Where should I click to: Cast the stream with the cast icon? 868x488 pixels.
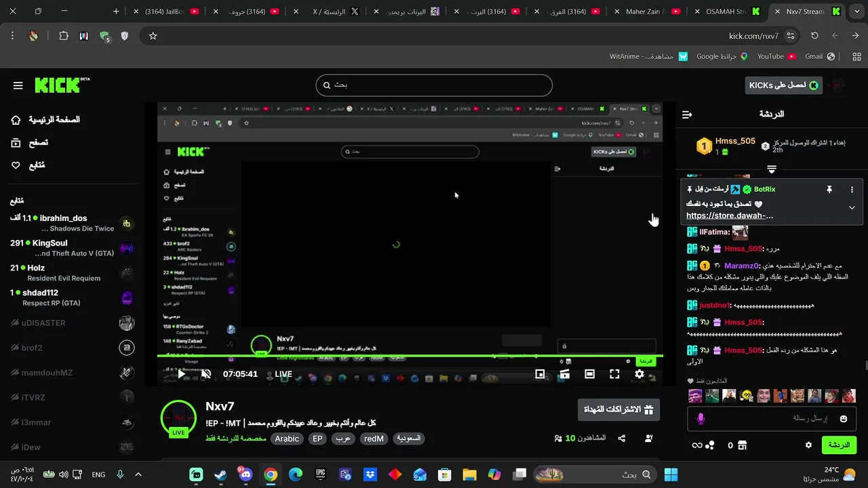click(564, 374)
